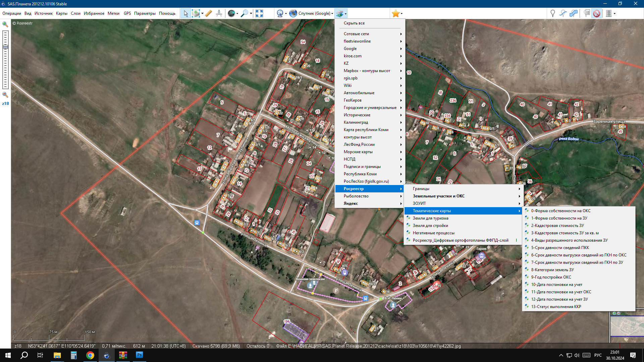Image resolution: width=644 pixels, height=362 pixels.
Task: Click the add polygon mark icon
Action: coord(574,13)
